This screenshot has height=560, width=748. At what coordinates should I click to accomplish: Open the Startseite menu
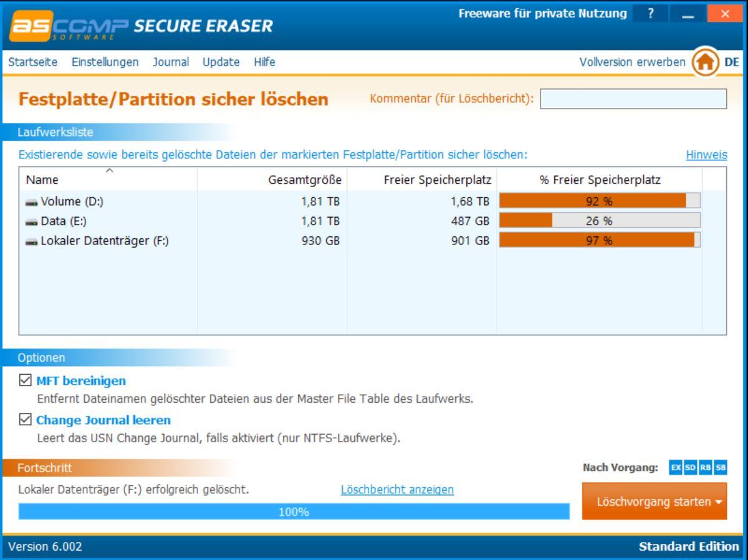click(32, 62)
